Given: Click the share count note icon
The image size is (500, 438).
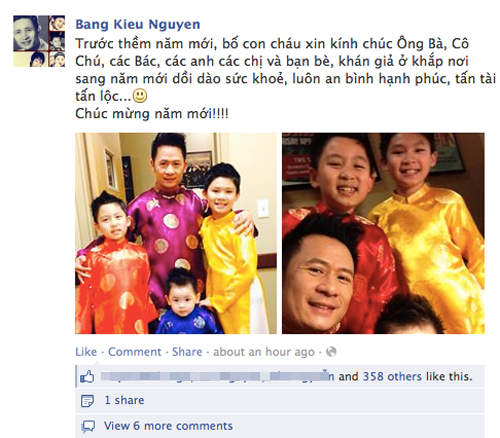Looking at the screenshot, I should click(87, 401).
